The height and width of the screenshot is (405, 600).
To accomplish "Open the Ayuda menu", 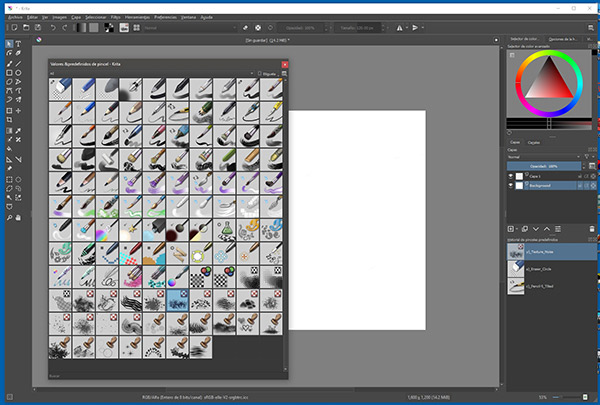I will pyautogui.click(x=206, y=17).
